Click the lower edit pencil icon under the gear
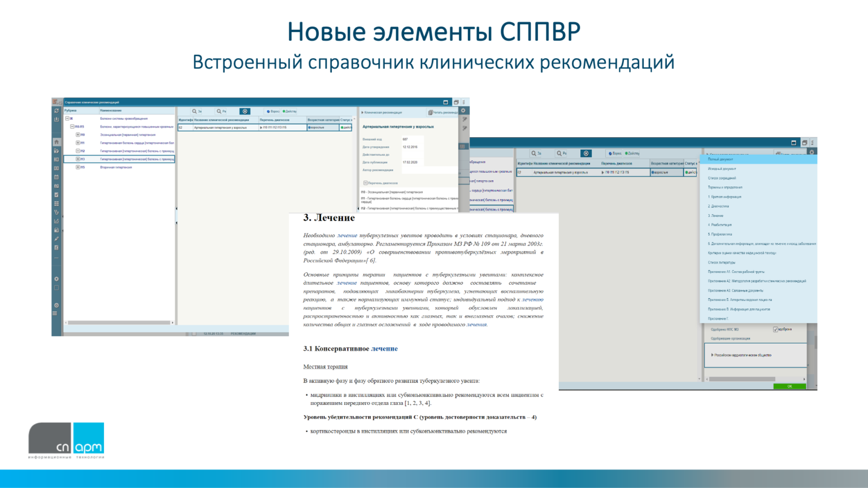Image resolution: width=868 pixels, height=488 pixels. (x=465, y=128)
